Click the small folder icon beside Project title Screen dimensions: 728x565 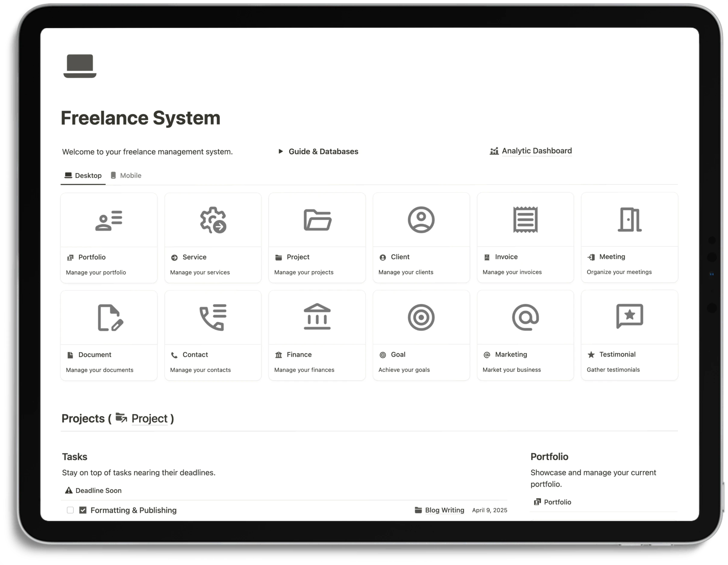[x=279, y=257]
